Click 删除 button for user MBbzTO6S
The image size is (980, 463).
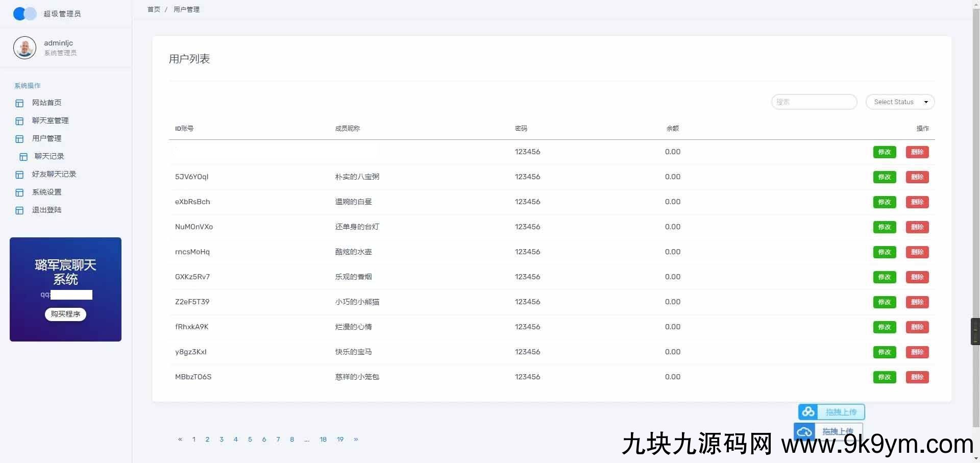coord(917,377)
